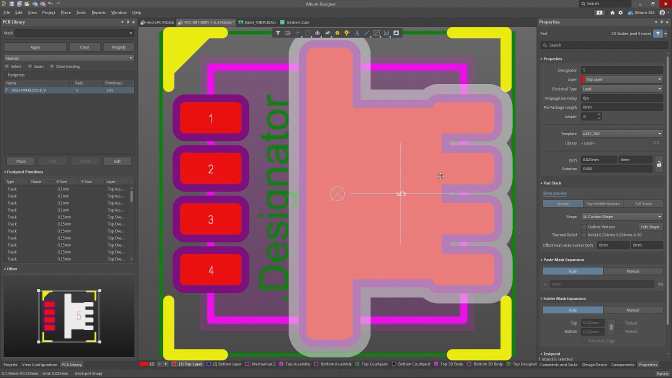The height and width of the screenshot is (378, 672).
Task: Toggle the Zoom checkbox
Action: (x=30, y=66)
